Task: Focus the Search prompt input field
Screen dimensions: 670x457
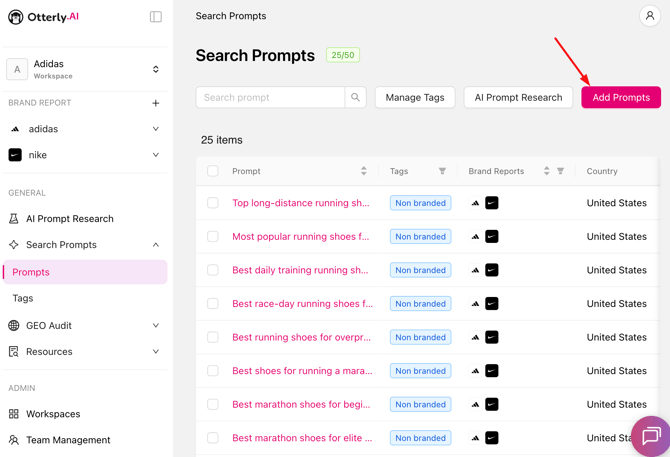Action: point(270,97)
